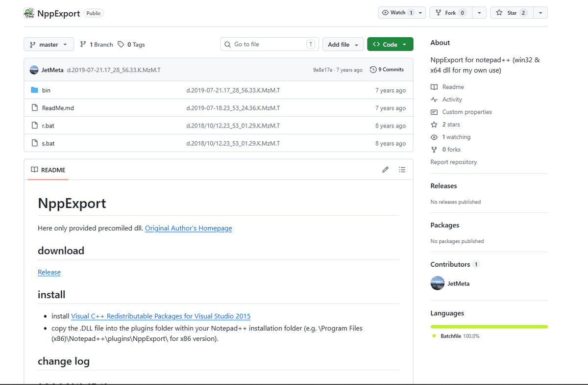Viewport: 588px width, 385px height.
Task: Open the green Code dropdown
Action: click(390, 44)
